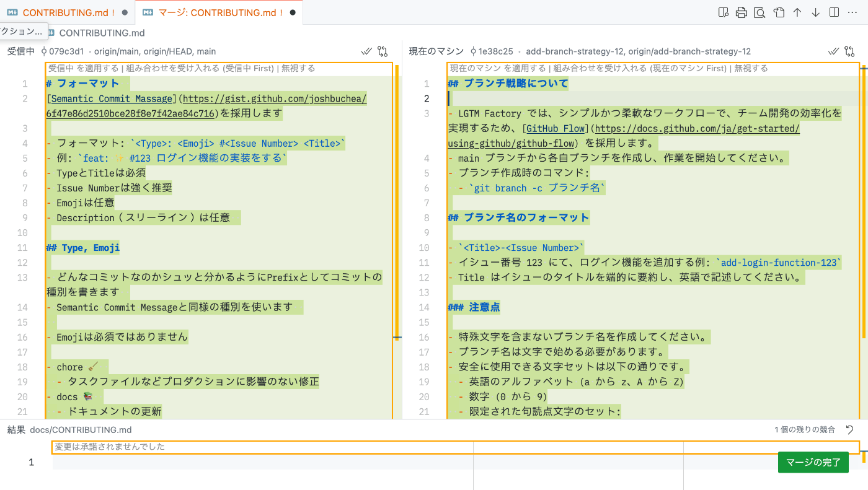Open preview to the side icon
The width and height of the screenshot is (868, 490).
tap(723, 12)
